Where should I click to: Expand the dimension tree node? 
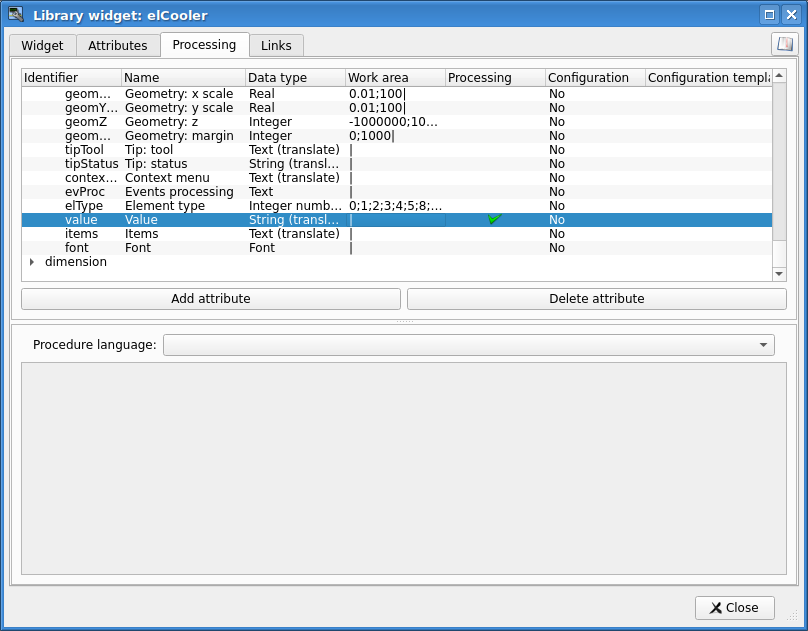point(31,262)
